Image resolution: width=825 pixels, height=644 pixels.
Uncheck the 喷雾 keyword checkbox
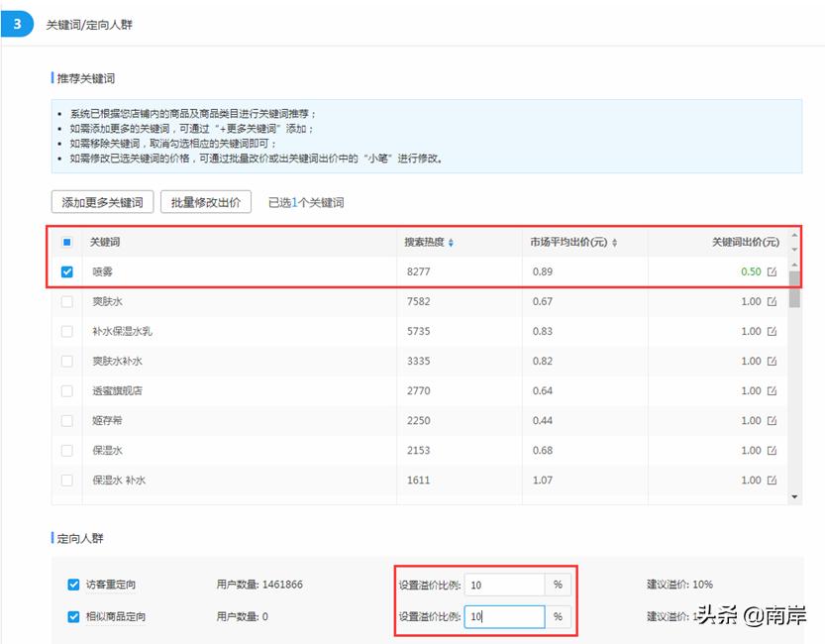point(66,272)
